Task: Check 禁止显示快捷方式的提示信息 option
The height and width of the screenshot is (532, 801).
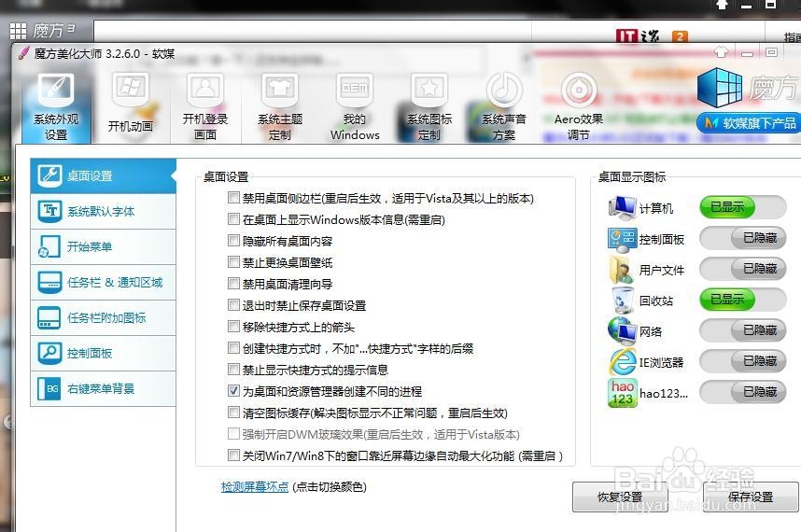Action: [233, 369]
